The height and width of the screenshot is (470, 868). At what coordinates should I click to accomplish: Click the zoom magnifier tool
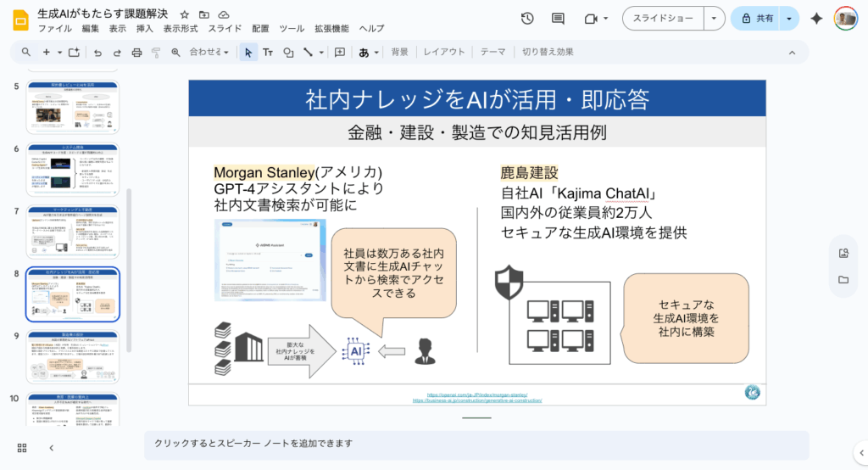(x=175, y=53)
